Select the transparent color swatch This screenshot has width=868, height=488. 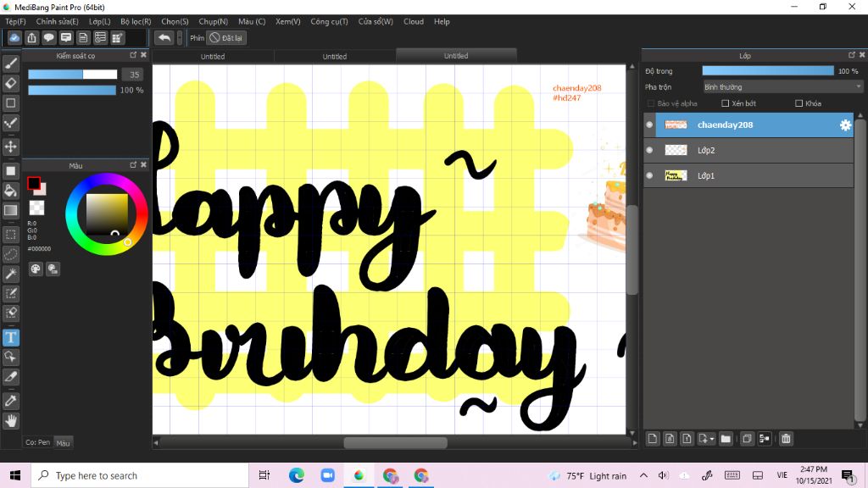click(36, 208)
